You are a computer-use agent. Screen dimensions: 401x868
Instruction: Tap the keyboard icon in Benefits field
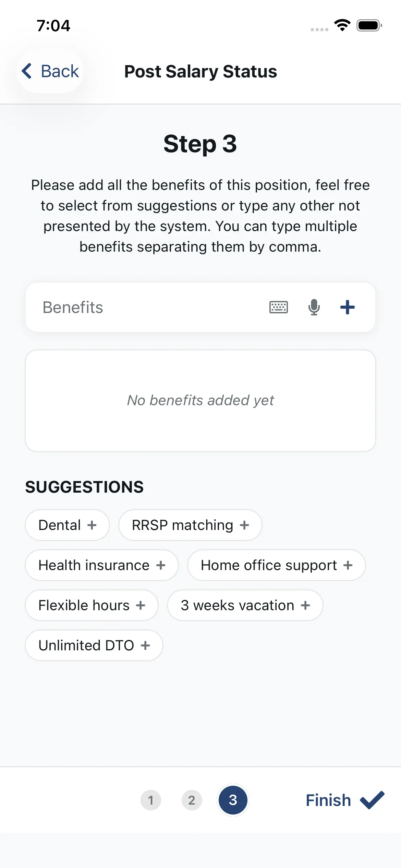279,307
